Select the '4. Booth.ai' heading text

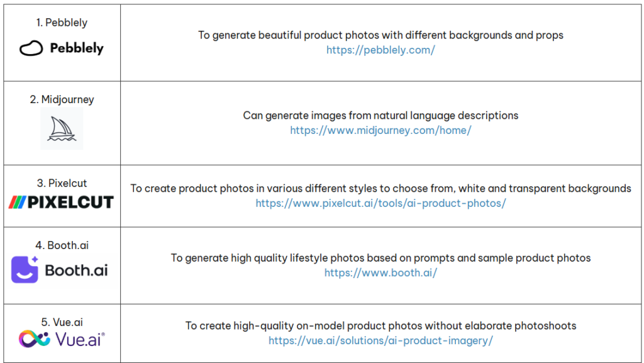click(62, 245)
